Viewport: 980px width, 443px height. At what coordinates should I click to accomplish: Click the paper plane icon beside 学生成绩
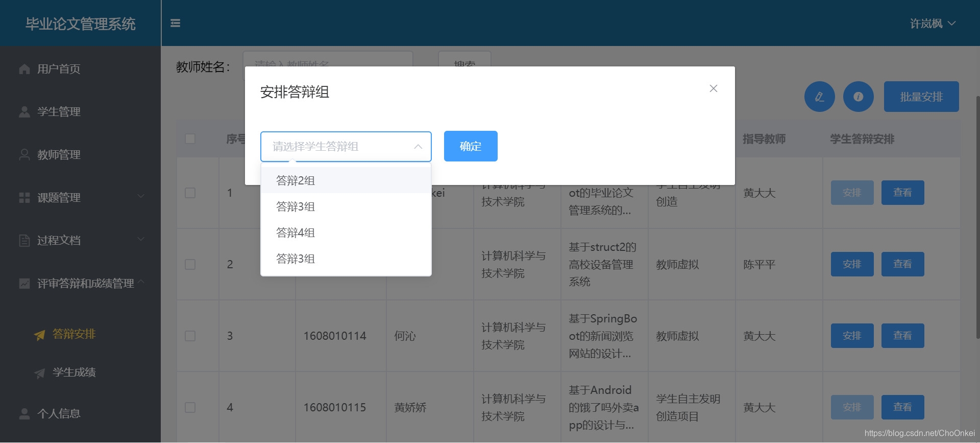40,373
